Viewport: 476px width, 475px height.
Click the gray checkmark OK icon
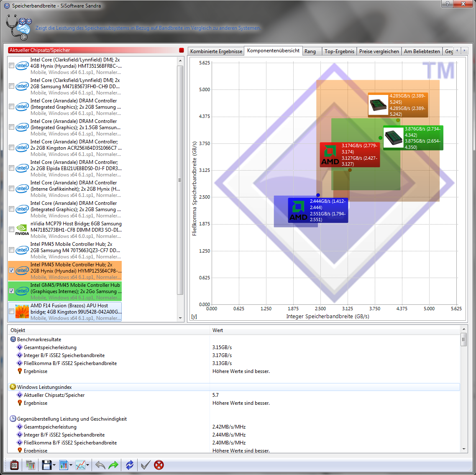(x=146, y=465)
